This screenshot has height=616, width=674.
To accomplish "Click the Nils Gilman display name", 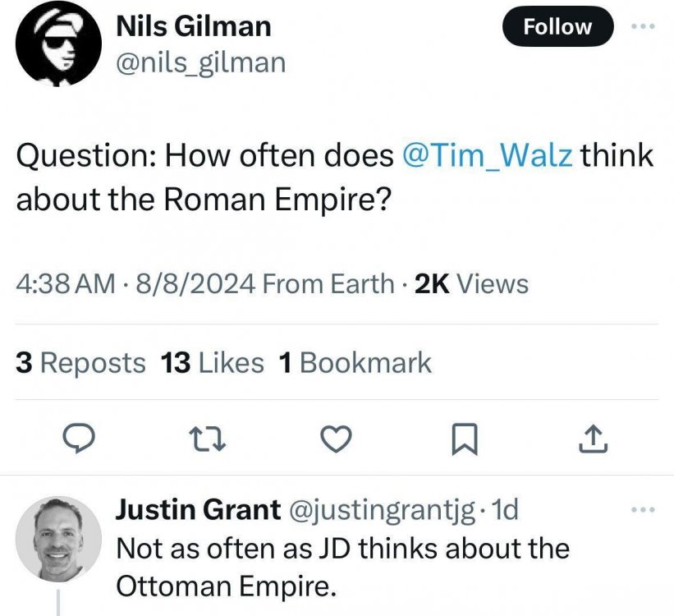I will 194,25.
